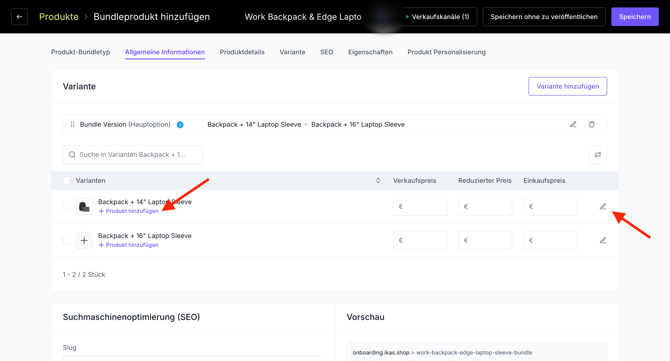Screen dimensions: 670x361
Task: Open the variant column swap settings icon
Action: tap(597, 155)
